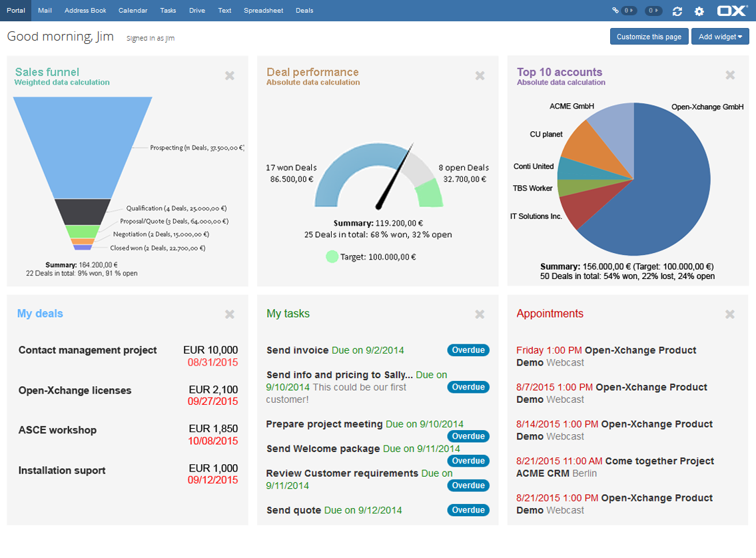Open the Drive tab
The width and height of the screenshot is (756, 558).
coord(196,10)
